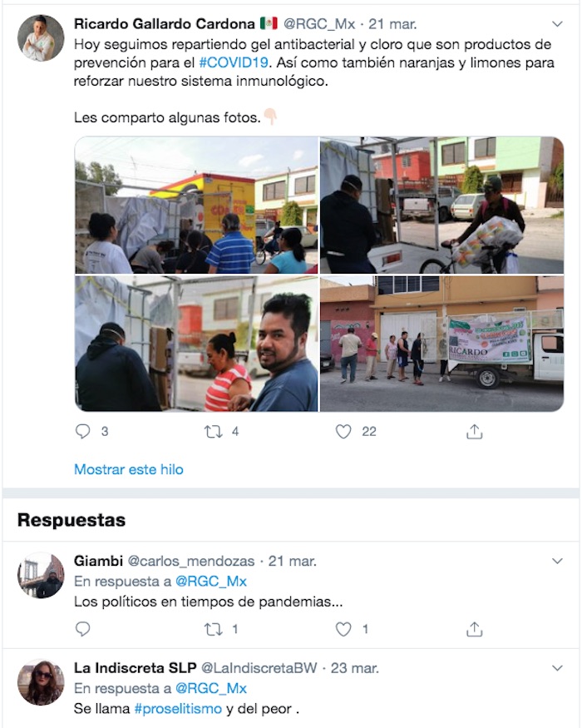This screenshot has height=728, width=582.
Task: Open photo of the truck with the Ricardo banner
Action: click(441, 344)
